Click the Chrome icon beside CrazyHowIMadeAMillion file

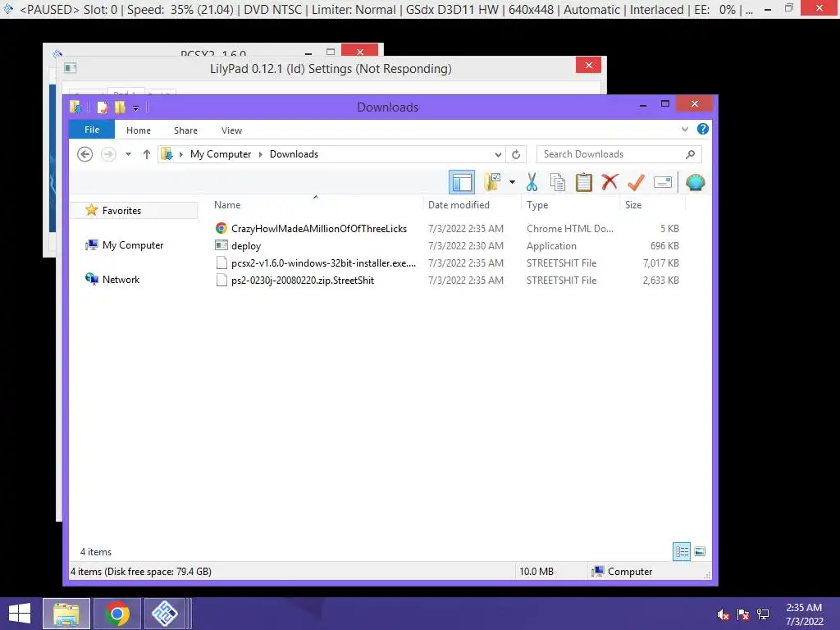(x=221, y=228)
